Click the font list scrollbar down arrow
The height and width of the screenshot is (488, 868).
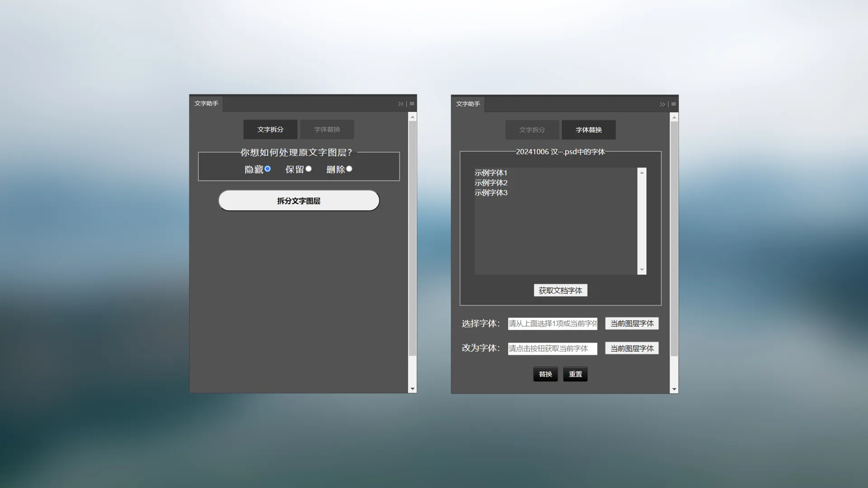pyautogui.click(x=642, y=270)
